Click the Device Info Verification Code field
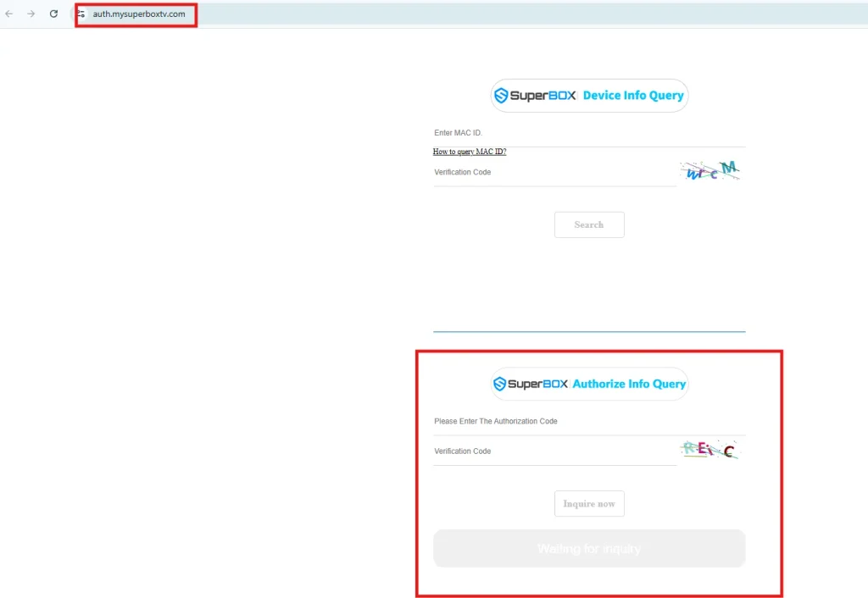Image resolution: width=868 pixels, height=598 pixels. click(x=554, y=173)
